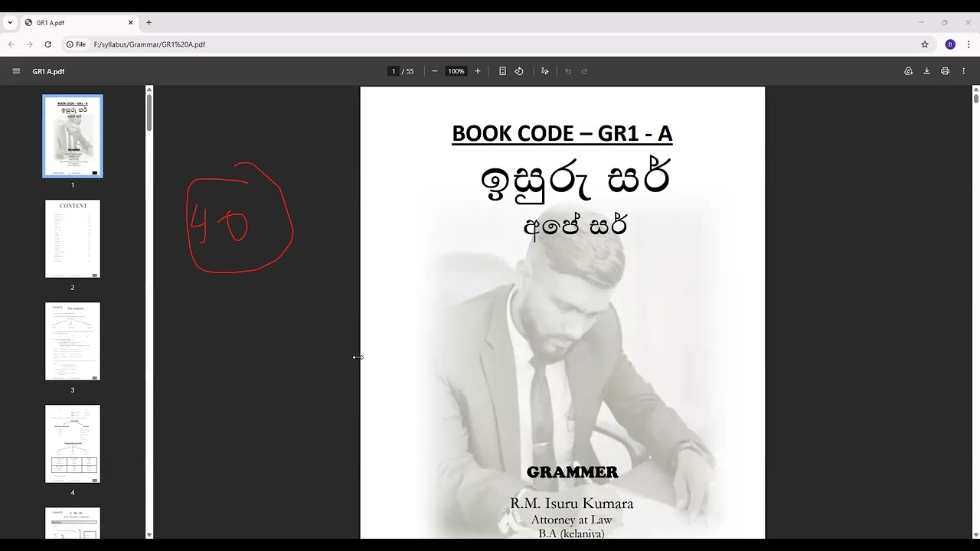980x551 pixels.
Task: Print the PDF document
Action: click(x=945, y=71)
